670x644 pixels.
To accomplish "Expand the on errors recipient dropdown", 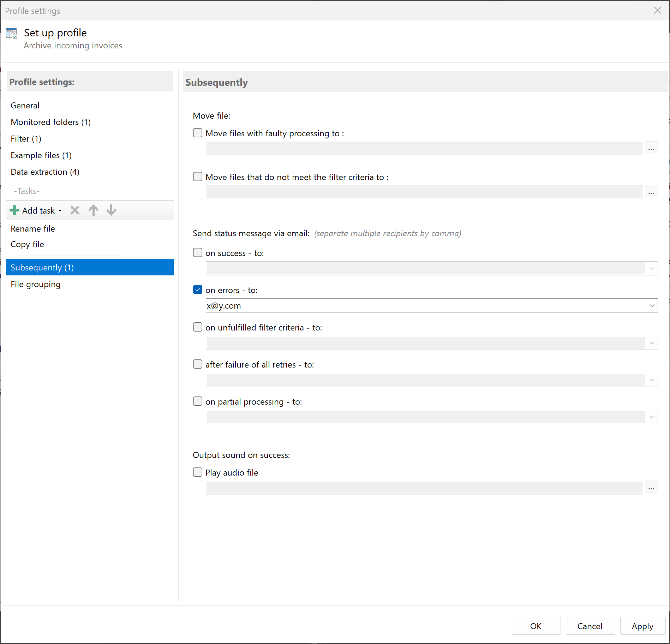I will coord(652,306).
